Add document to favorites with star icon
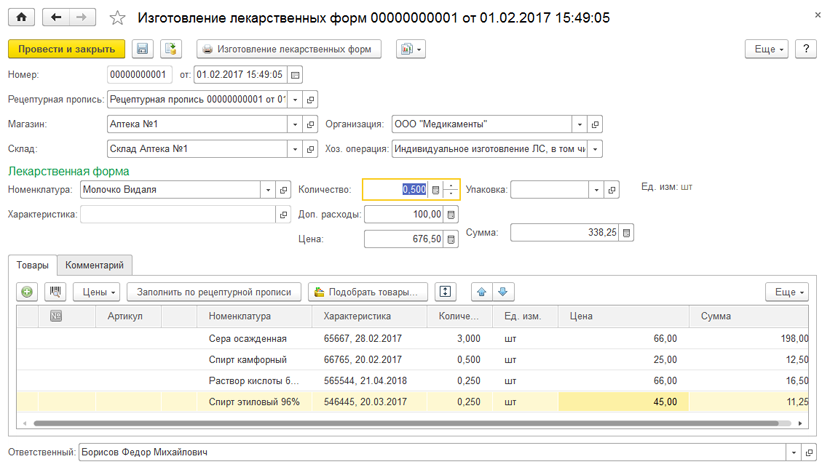The width and height of the screenshot is (830, 467). click(x=118, y=18)
